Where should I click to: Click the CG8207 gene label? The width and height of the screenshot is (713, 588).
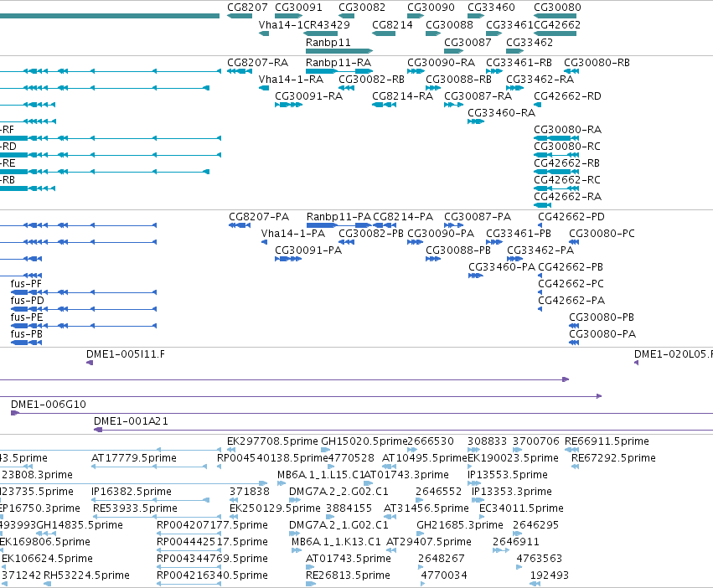point(247,8)
